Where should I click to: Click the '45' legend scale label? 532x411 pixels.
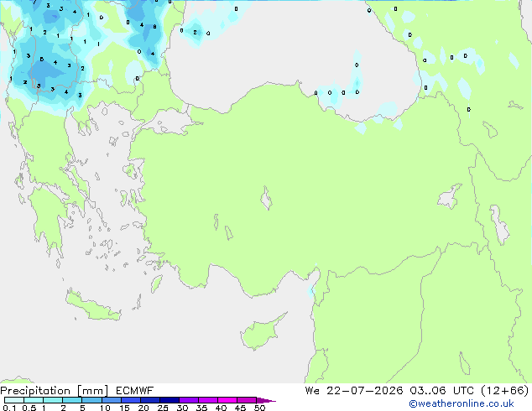(240, 408)
